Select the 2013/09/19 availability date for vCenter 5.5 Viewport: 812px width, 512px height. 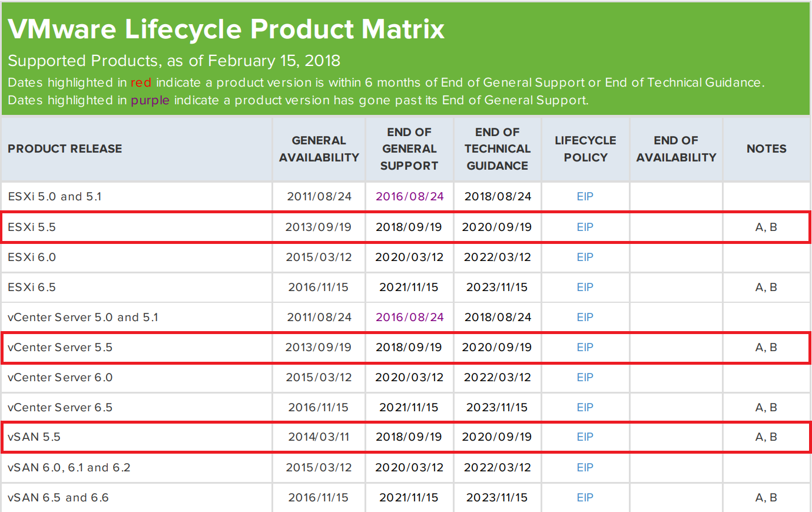pyautogui.click(x=319, y=347)
